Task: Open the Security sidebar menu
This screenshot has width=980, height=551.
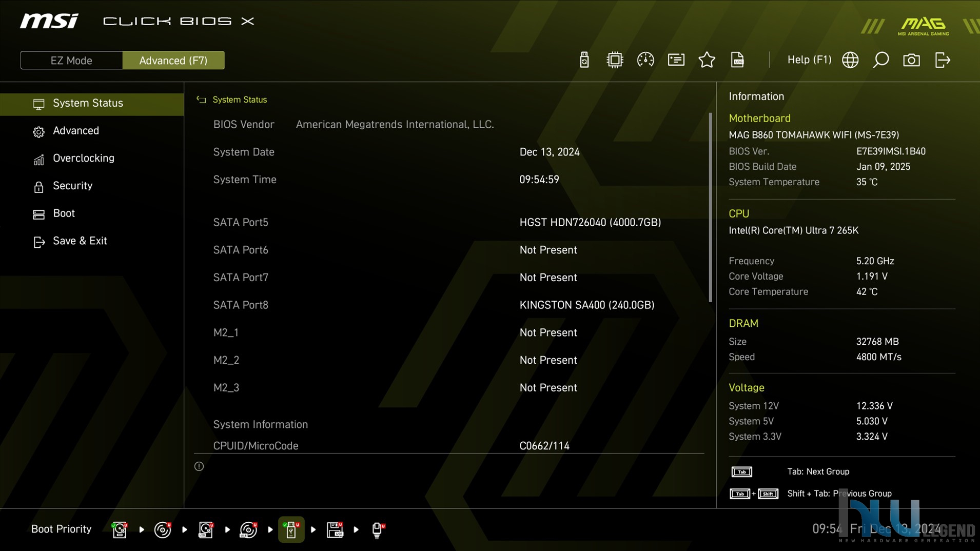Action: pos(92,186)
